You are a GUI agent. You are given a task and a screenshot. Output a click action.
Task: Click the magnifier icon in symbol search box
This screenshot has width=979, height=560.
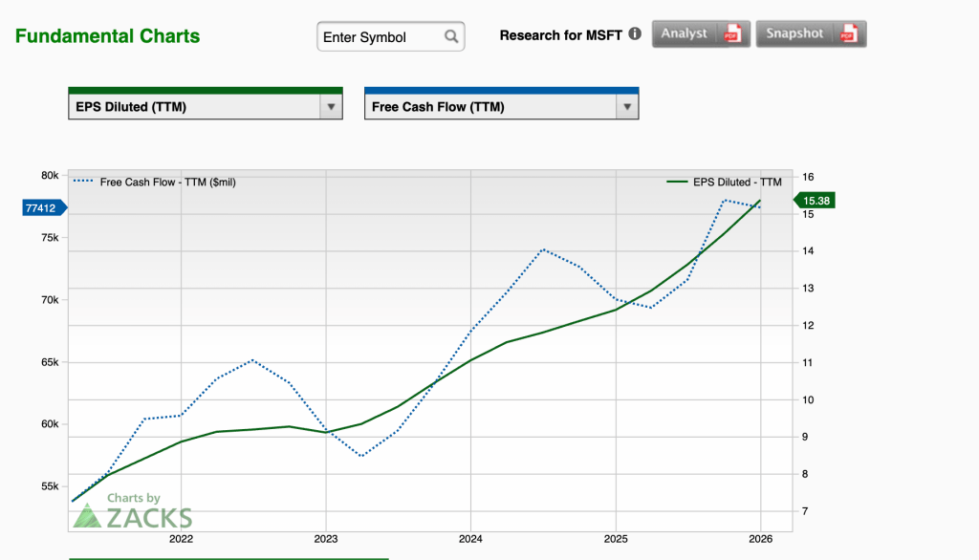(451, 37)
